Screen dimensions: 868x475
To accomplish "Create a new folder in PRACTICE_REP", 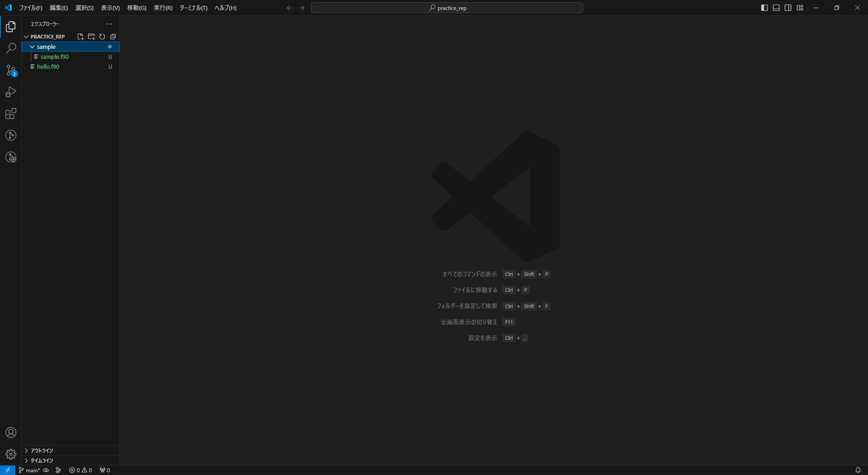I will (91, 37).
